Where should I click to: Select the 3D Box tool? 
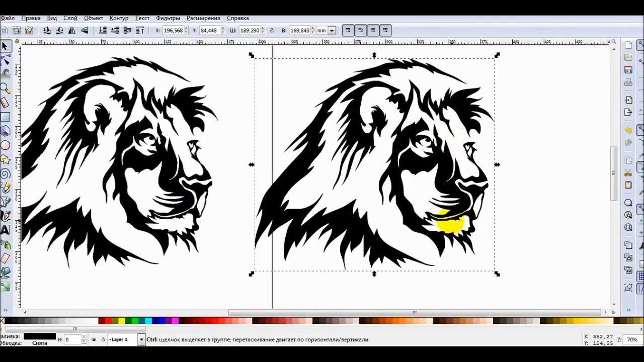tap(5, 131)
